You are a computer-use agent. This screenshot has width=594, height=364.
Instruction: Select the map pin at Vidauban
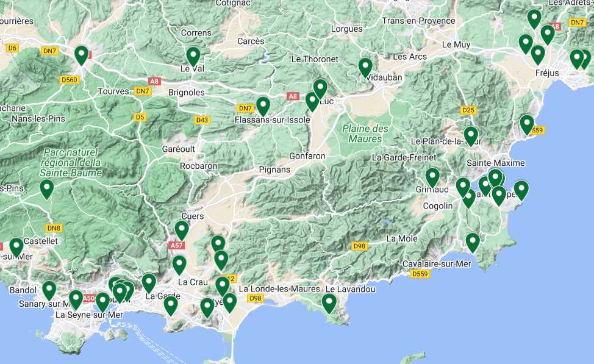pyautogui.click(x=365, y=67)
